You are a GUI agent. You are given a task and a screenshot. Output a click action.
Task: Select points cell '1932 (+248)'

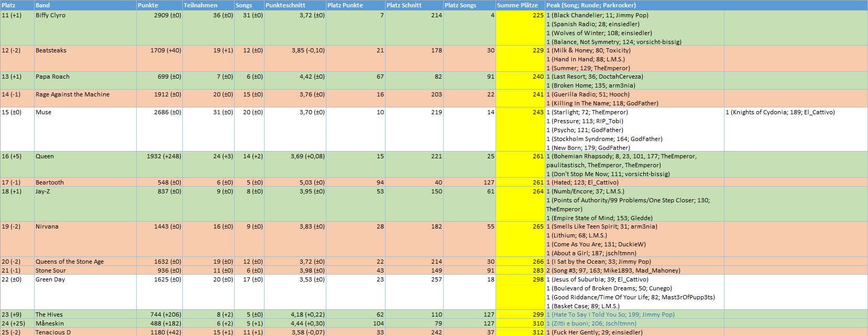[159, 165]
